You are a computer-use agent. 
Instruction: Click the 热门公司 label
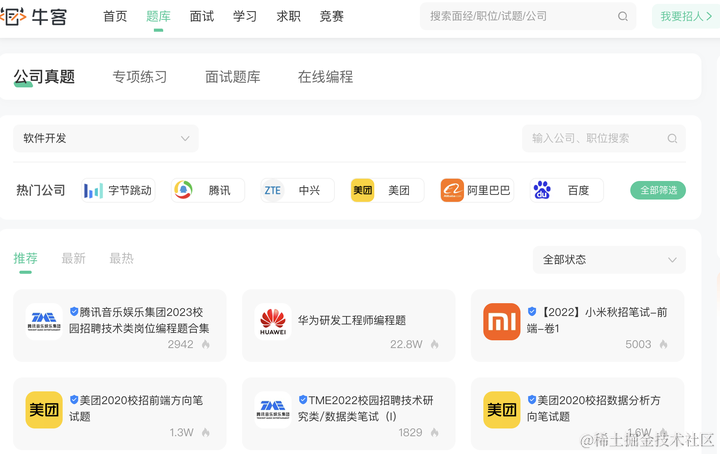click(41, 190)
